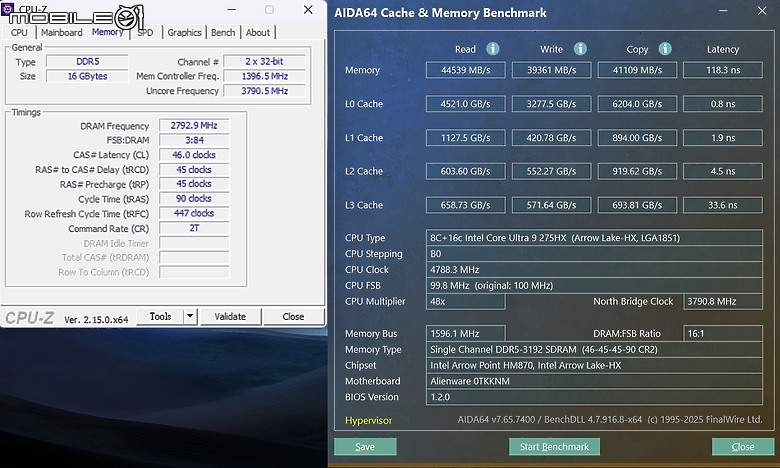Click the Memory Copy value 41109 MB/s
This screenshot has height=468, width=780.
pos(637,70)
